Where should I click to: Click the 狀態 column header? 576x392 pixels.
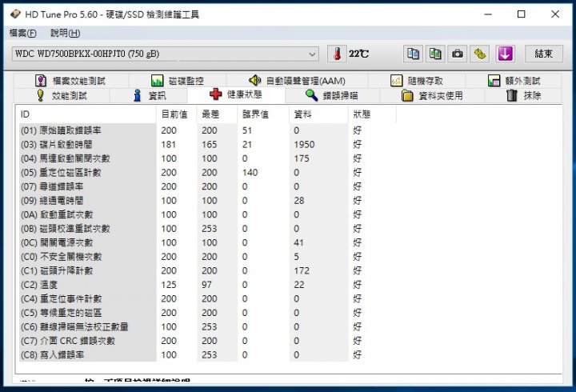pyautogui.click(x=372, y=114)
